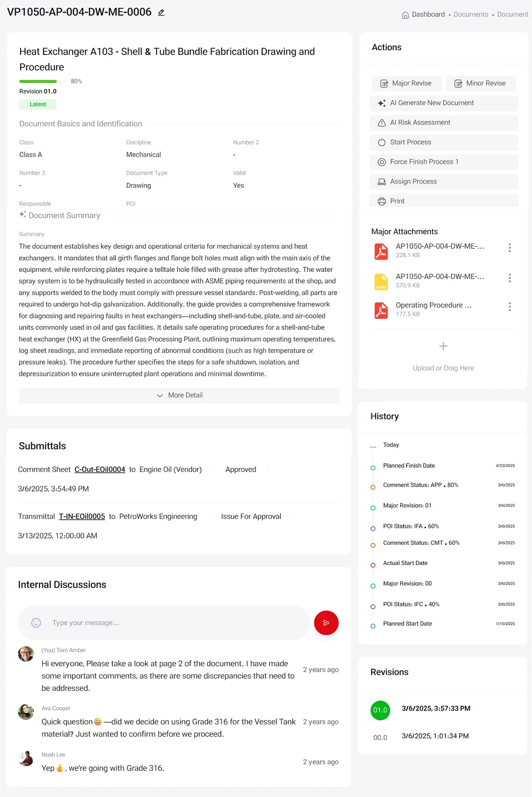Viewport: 532px width, 797px height.
Task: Click Force Finish Process 1
Action: pos(444,162)
